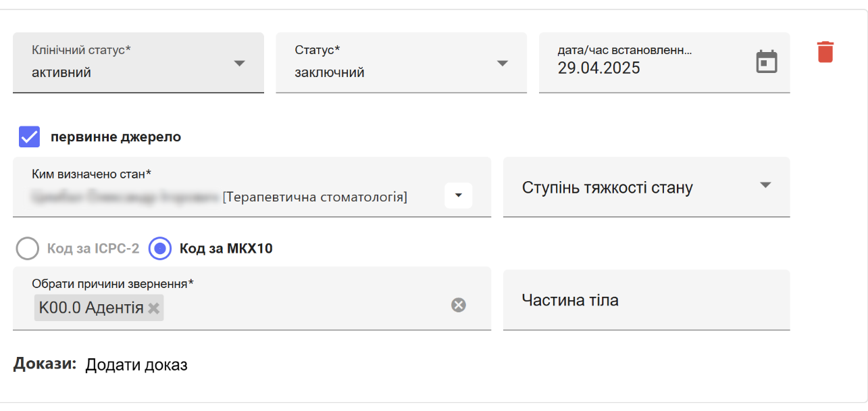Viewport: 868px width, 411px height.
Task: Click the первинне джерело label text
Action: point(116,137)
